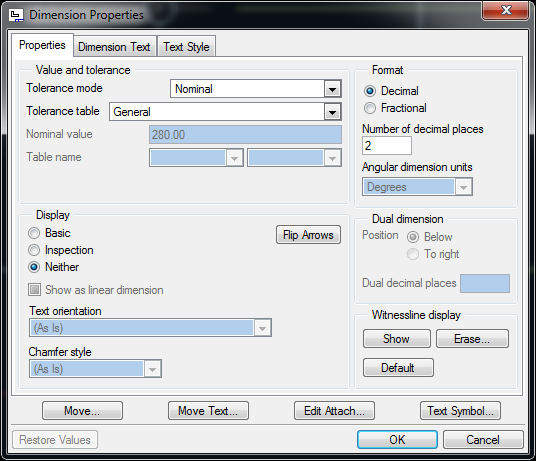Click the Degrees units text
The height and width of the screenshot is (461, 536).
[x=387, y=187]
